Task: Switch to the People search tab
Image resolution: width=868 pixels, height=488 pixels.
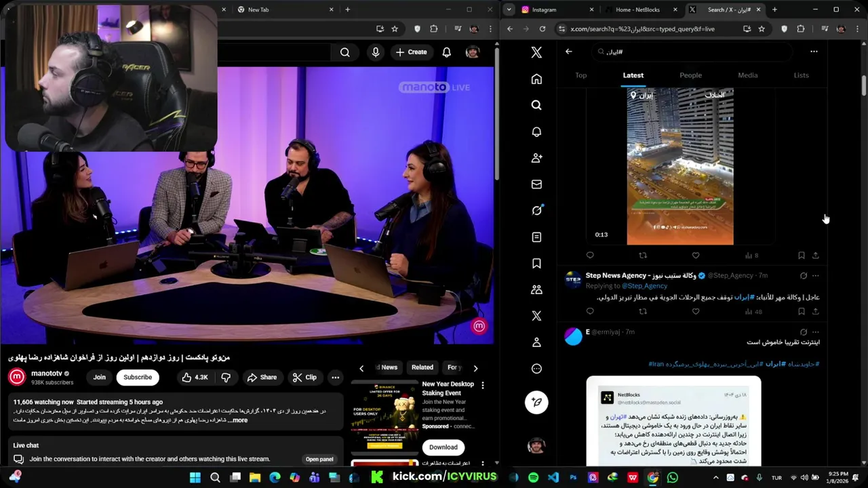Action: 690,75
